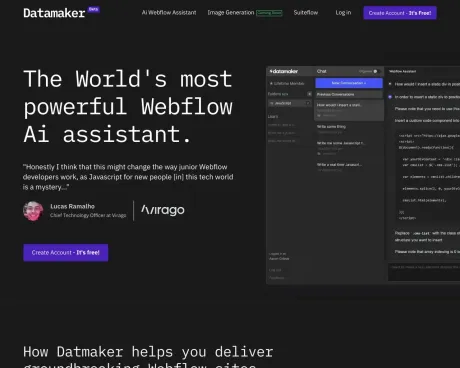Click Lucas Ramalho's avatar photo
460x368 pixels.
pyautogui.click(x=33, y=211)
